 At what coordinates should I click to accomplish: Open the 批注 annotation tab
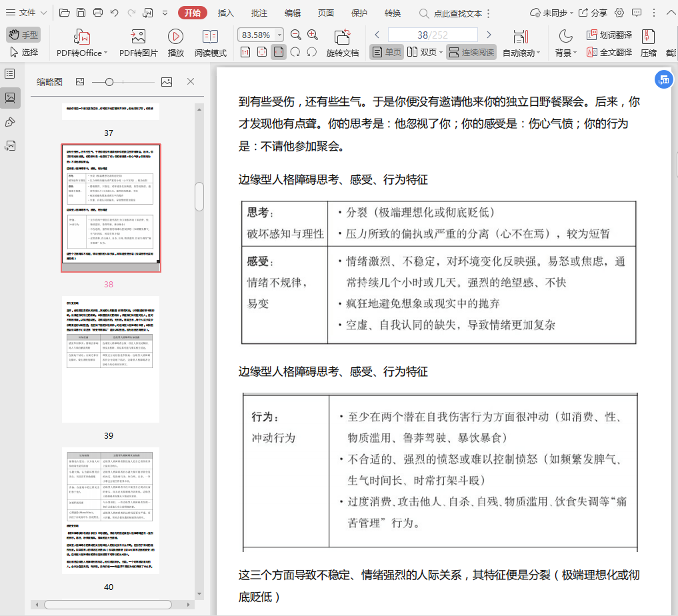pos(259,13)
